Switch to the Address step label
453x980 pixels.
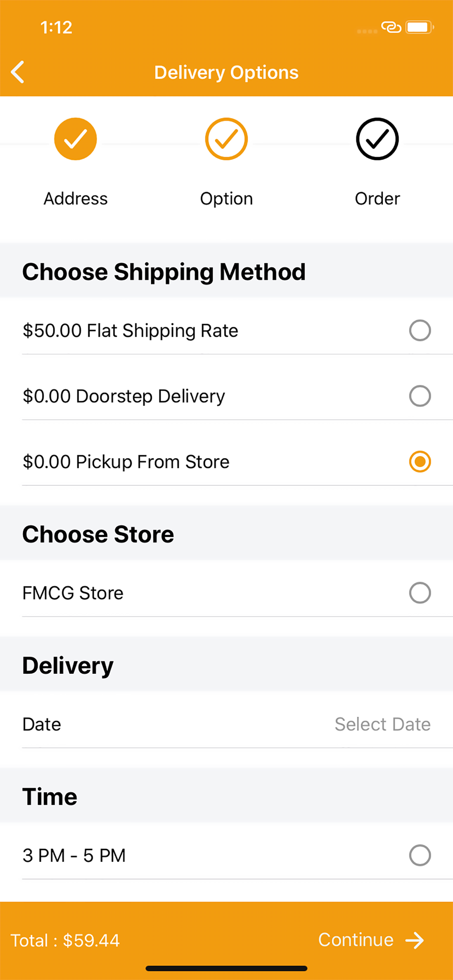click(75, 198)
